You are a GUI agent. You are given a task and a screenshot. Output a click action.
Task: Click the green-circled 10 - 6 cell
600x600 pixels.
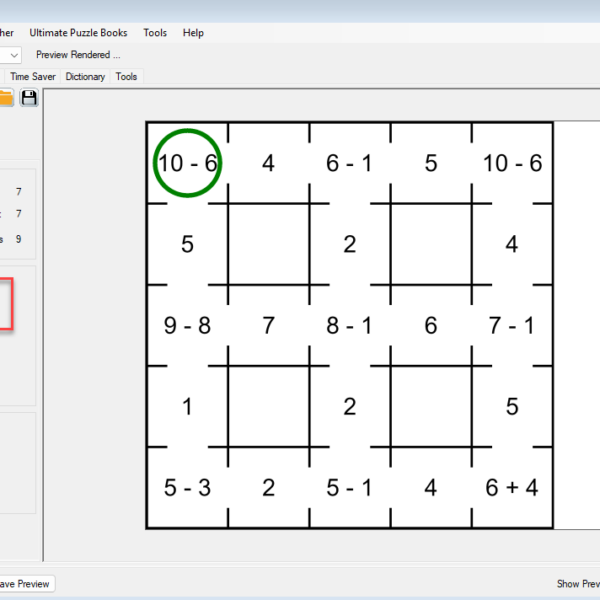click(187, 163)
